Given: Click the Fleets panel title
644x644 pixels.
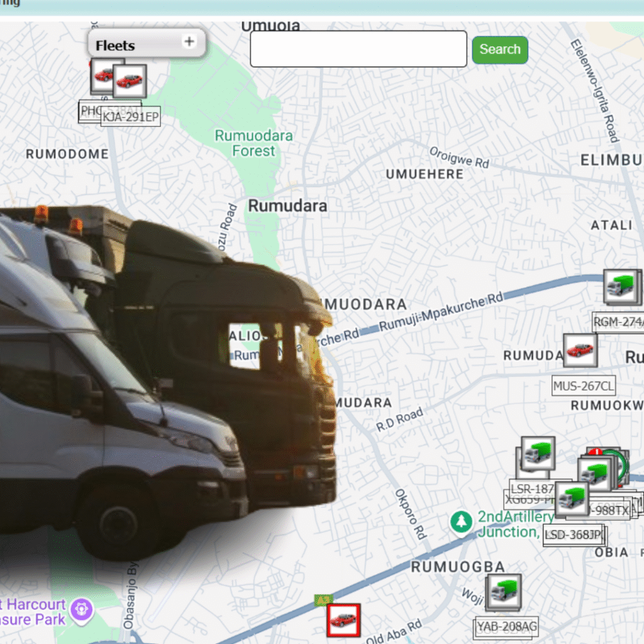Looking at the screenshot, I should coord(115,45).
